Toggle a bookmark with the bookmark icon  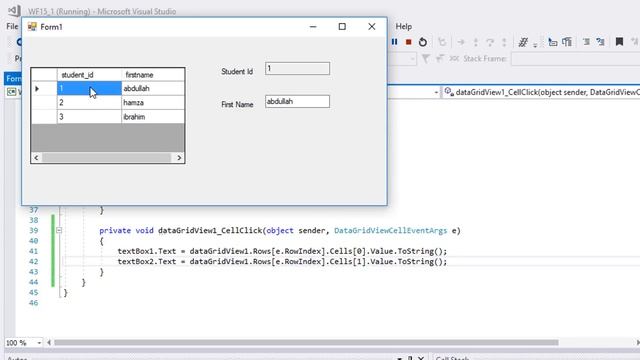tap(619, 42)
